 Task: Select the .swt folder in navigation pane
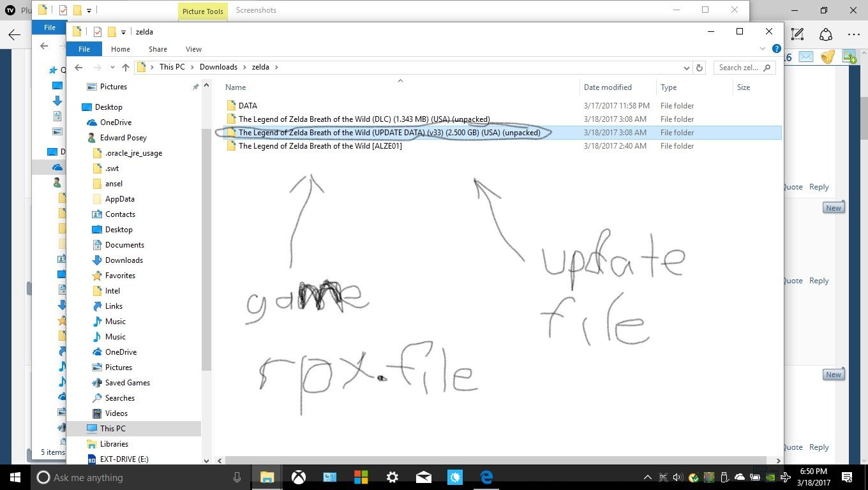(x=112, y=168)
